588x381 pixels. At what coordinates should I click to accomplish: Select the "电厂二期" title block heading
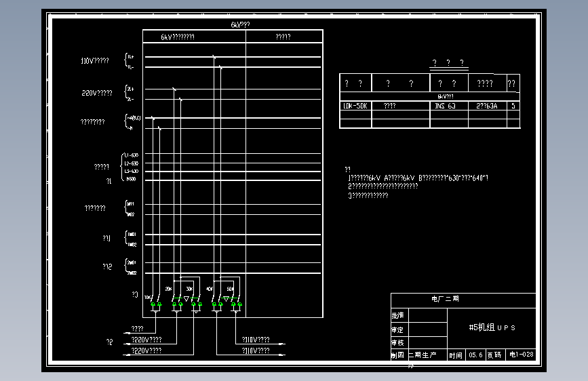(445, 299)
